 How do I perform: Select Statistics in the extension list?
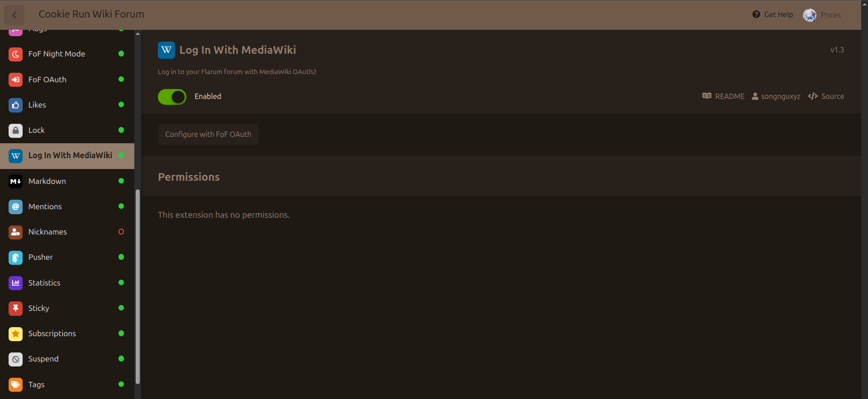(67, 283)
